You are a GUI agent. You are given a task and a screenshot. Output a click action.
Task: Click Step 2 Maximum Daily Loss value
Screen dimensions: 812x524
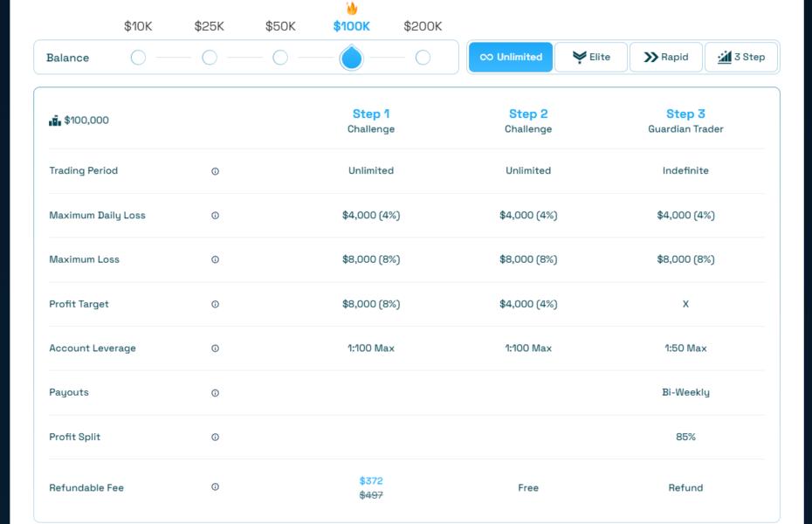click(x=528, y=216)
